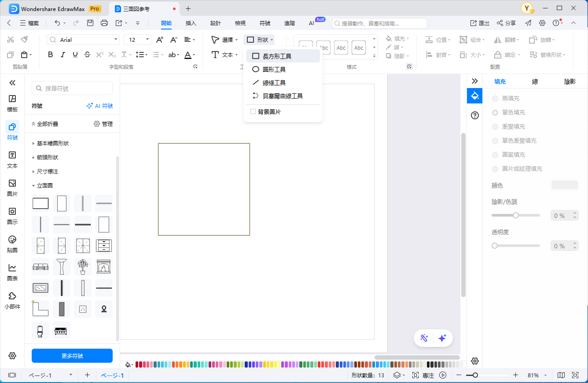Click the 透明度 slider handle

pos(495,246)
